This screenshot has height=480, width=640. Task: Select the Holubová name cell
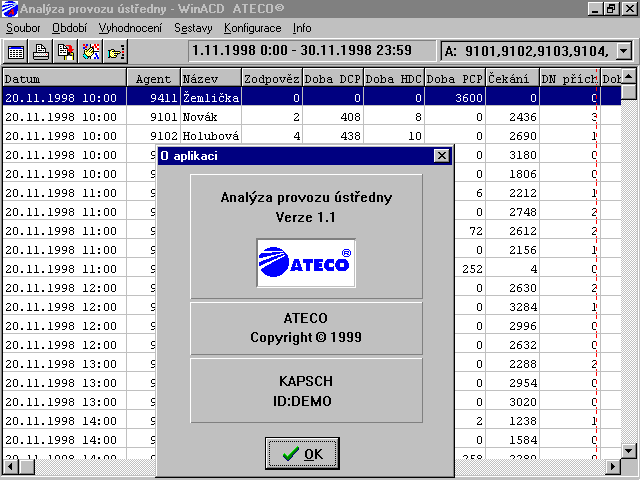pyautogui.click(x=211, y=136)
